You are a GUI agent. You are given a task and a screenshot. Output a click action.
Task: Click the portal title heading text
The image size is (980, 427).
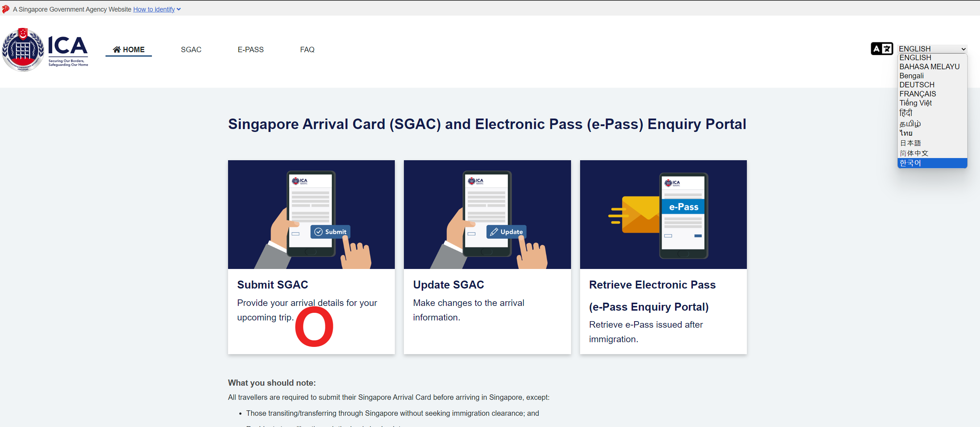pyautogui.click(x=487, y=124)
